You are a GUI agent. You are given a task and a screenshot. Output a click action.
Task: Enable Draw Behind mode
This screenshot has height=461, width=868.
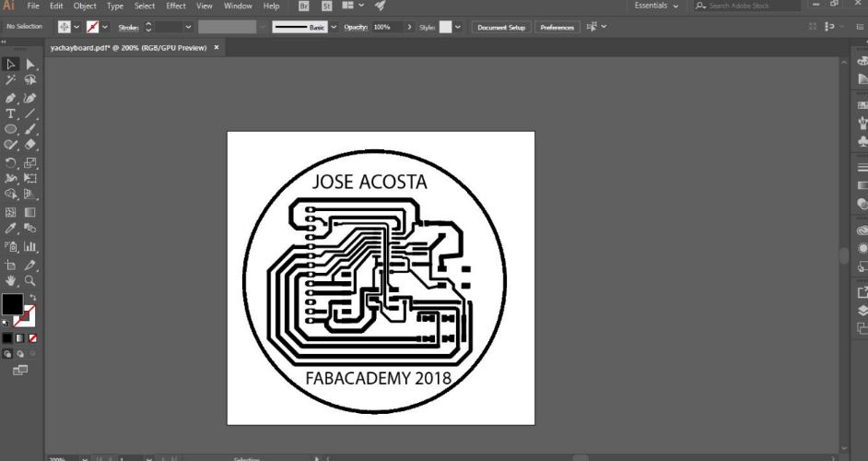[20, 353]
